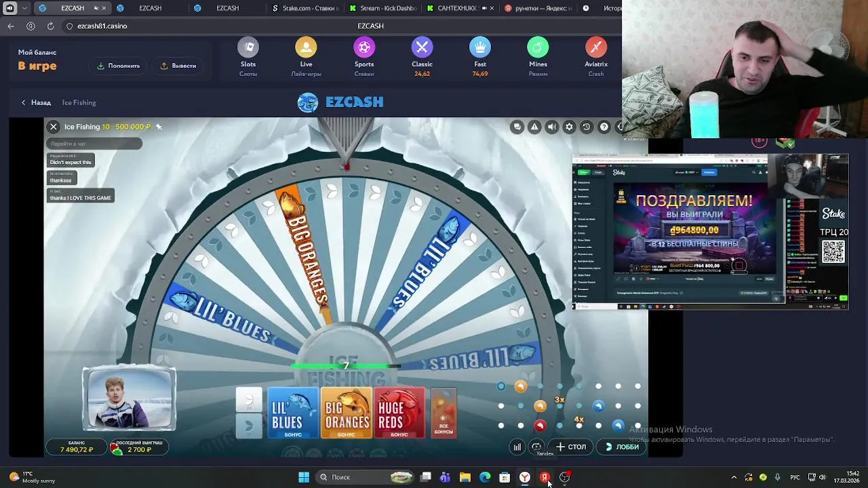Click the browser back arrow
Image resolution: width=868 pixels, height=488 pixels.
click(x=11, y=26)
